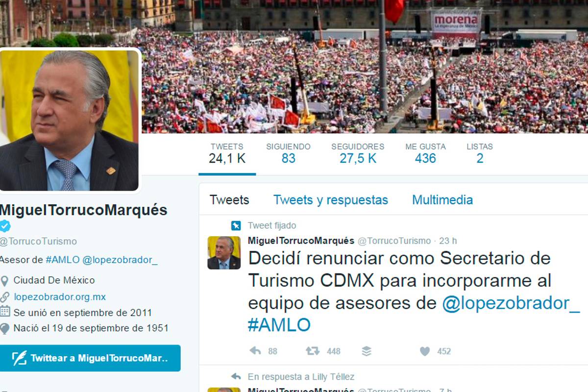Viewport: 588px width, 392px height.
Task: Visit the lopezobrador.org.mx link
Action: (60, 297)
